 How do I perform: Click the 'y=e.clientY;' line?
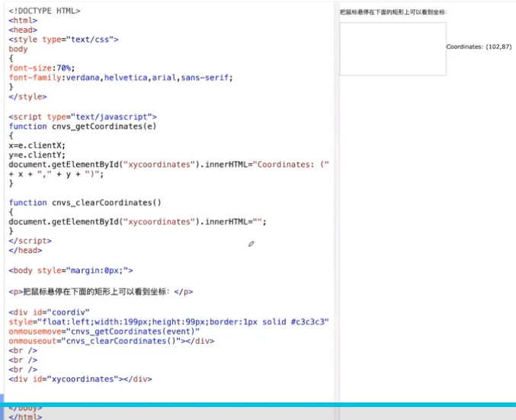coord(37,155)
